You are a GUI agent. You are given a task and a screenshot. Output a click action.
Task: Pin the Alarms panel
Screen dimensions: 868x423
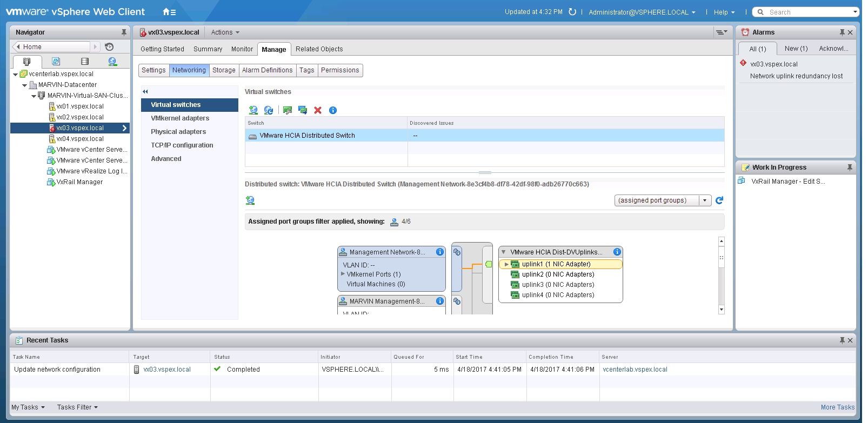coord(842,32)
